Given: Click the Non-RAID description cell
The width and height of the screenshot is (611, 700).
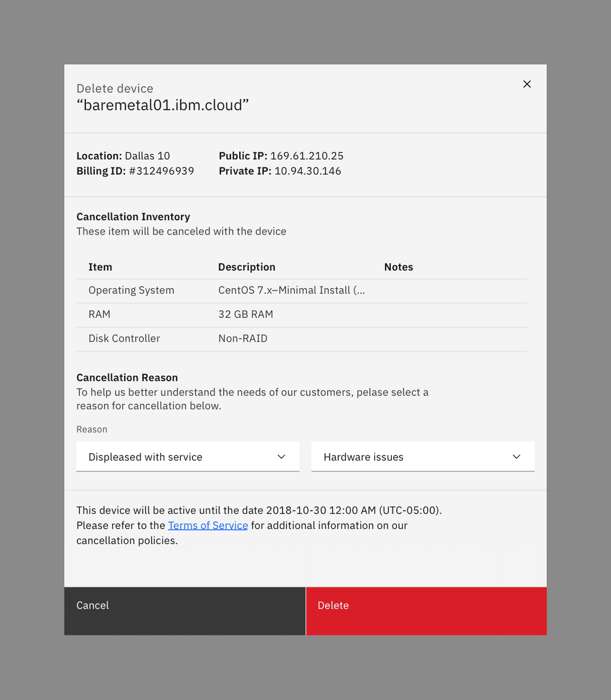Looking at the screenshot, I should [243, 339].
